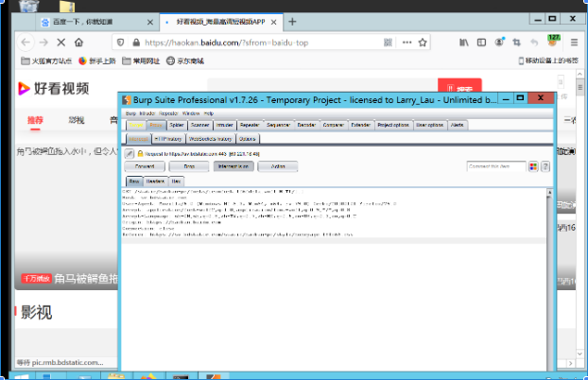Open the HTTP history sub-tab
This screenshot has width=588, height=380.
168,139
